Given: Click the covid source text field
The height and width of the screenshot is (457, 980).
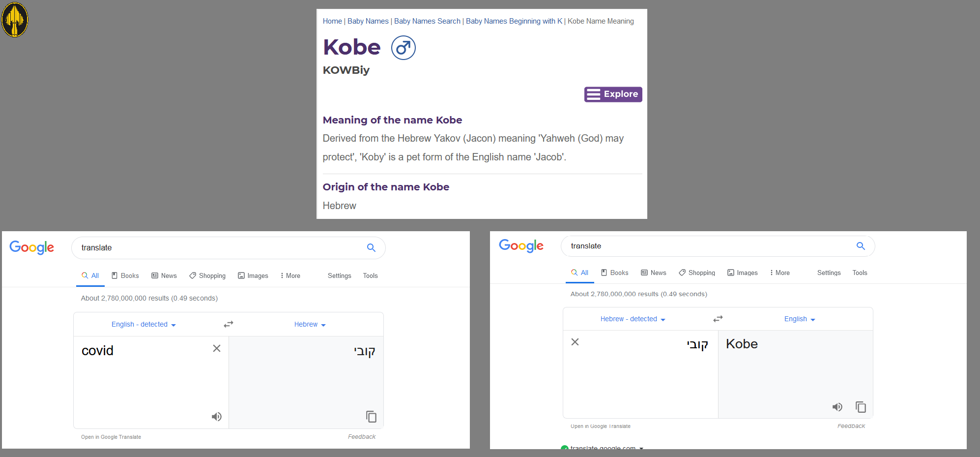Looking at the screenshot, I should click(x=151, y=382).
